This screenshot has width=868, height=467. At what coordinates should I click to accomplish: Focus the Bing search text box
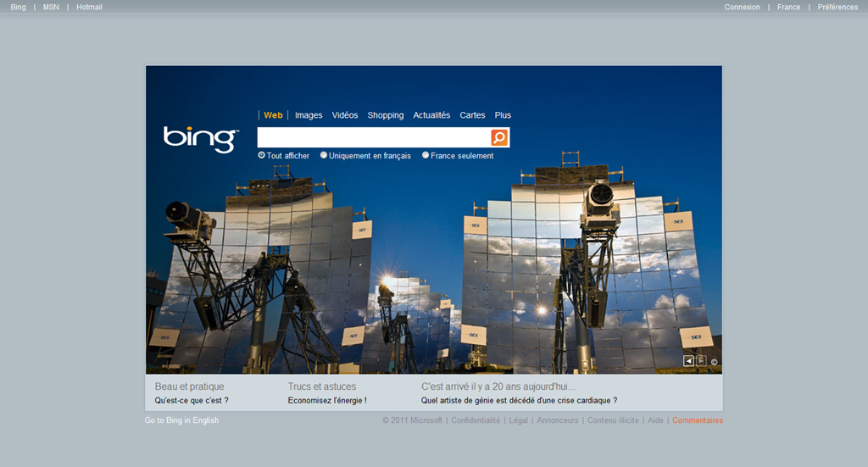[374, 137]
